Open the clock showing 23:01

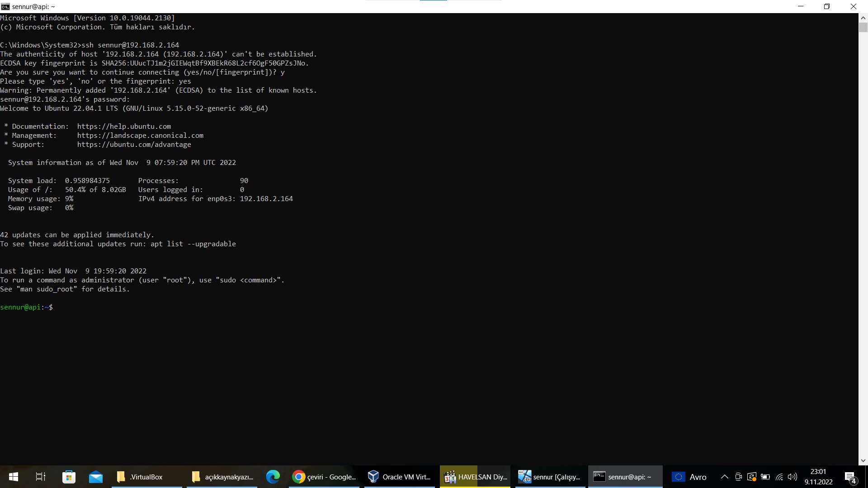818,477
